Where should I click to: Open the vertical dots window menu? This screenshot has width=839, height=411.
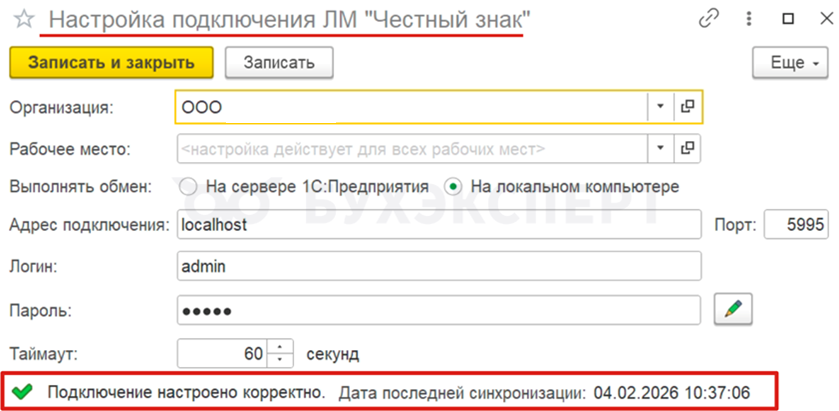coord(749,19)
